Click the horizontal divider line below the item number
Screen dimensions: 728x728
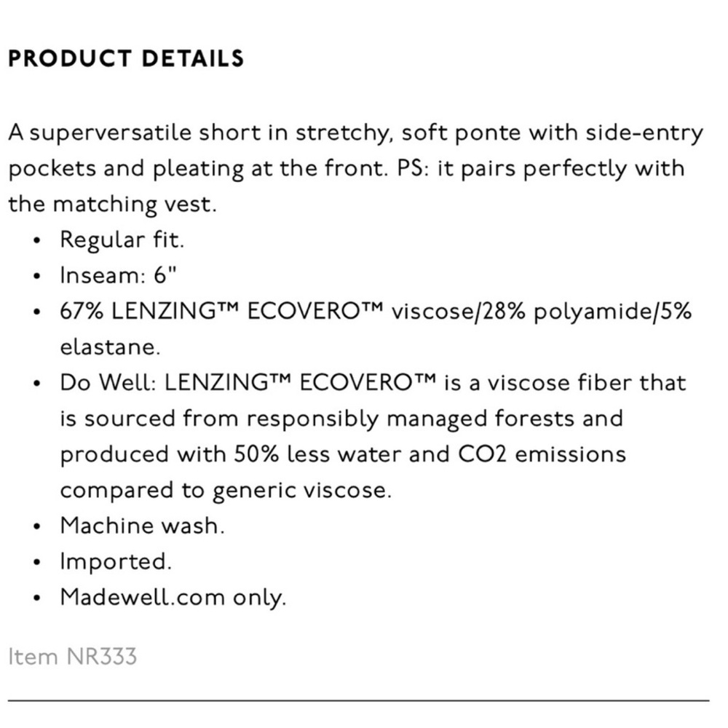click(358, 700)
